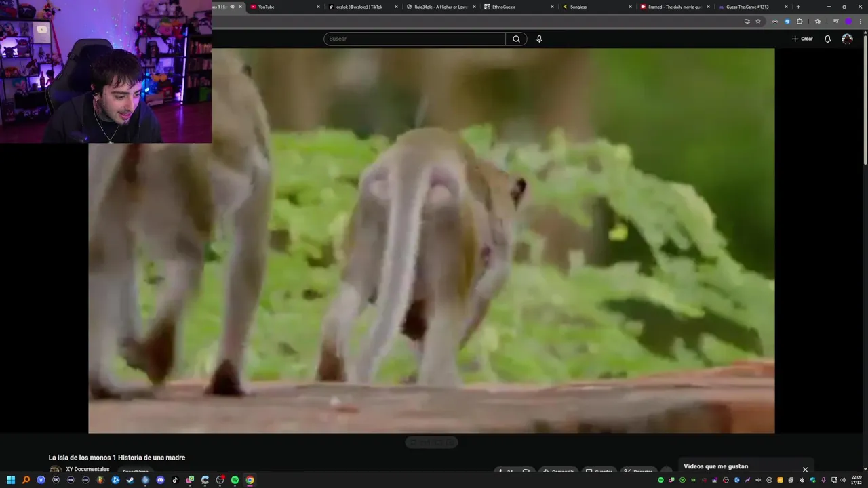The width and height of the screenshot is (868, 488).
Task: Open the Windows Start menu
Action: [11, 480]
